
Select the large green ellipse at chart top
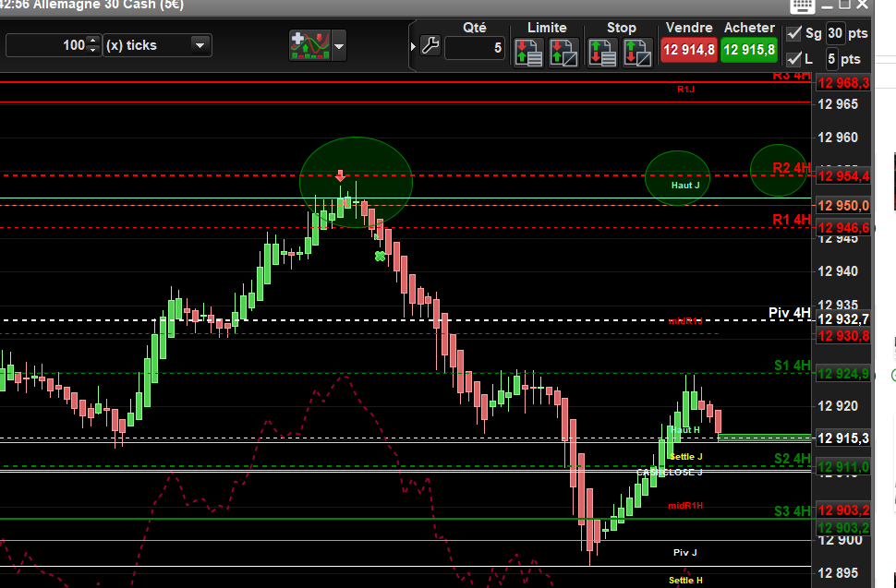pos(356,182)
